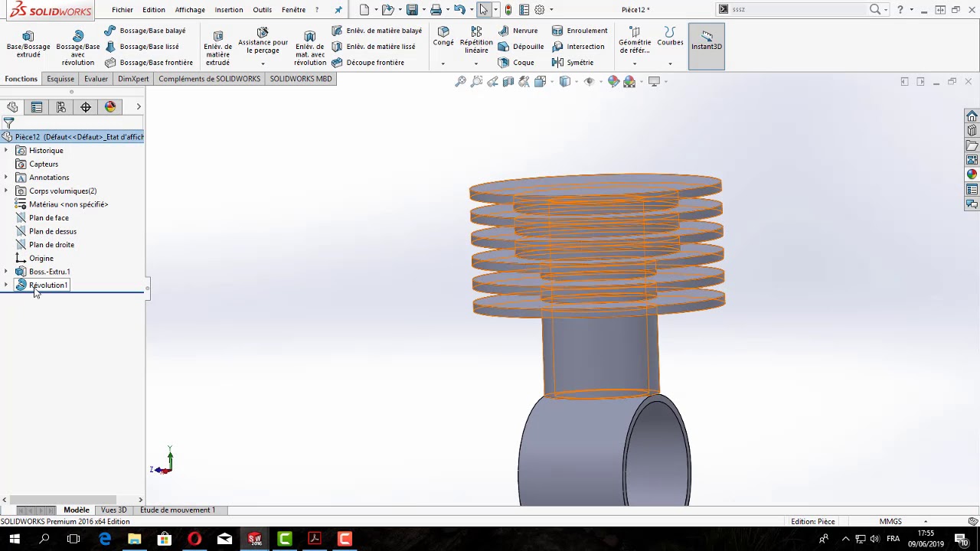Switch to SOLIDWORKS MBD tab

coord(301,79)
